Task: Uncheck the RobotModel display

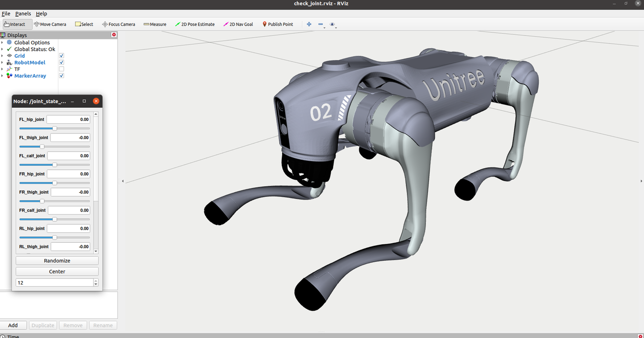Action: coord(61,62)
